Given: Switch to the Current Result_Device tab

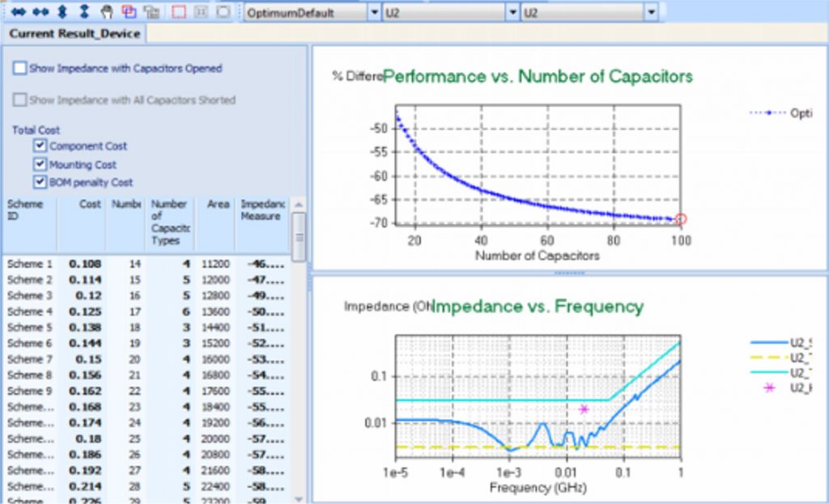Looking at the screenshot, I should [x=74, y=33].
